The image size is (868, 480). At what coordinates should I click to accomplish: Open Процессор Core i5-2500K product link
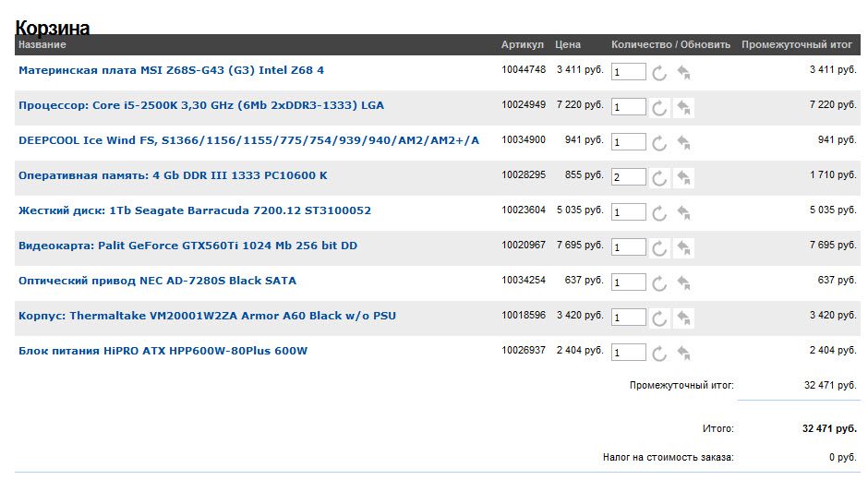pyautogui.click(x=201, y=105)
